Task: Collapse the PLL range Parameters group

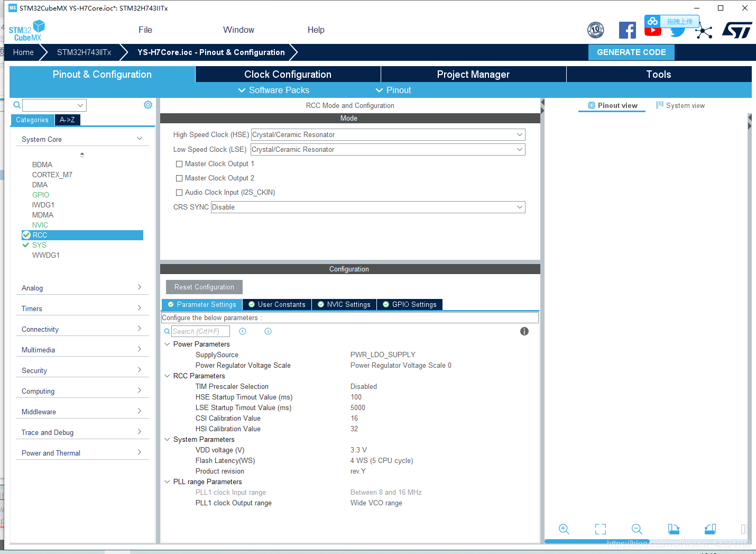Action: [167, 482]
